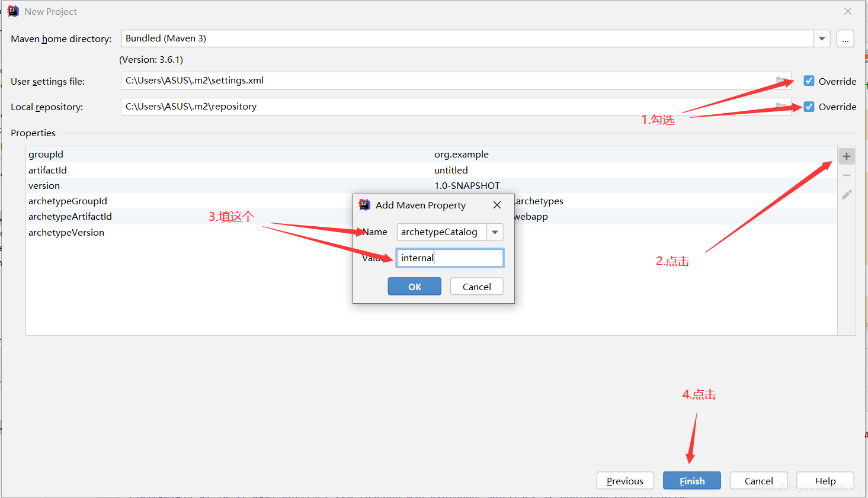Browse for local repository folder icon
868x498 pixels.
[x=781, y=107]
